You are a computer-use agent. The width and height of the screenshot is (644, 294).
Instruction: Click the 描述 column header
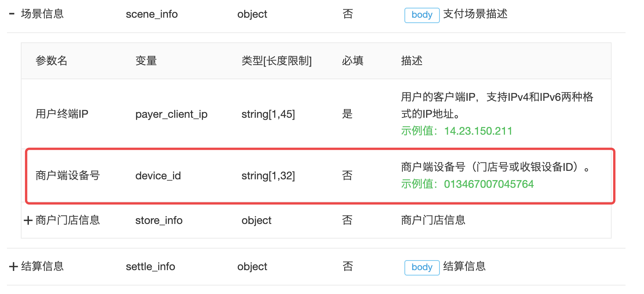[x=412, y=61]
